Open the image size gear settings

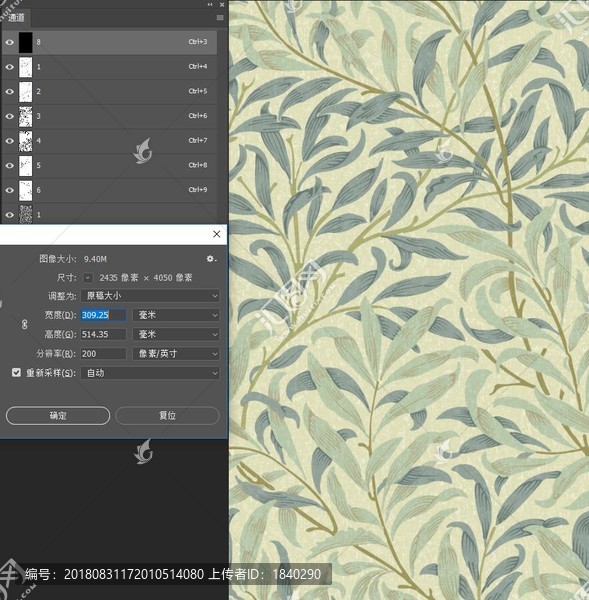[211, 259]
